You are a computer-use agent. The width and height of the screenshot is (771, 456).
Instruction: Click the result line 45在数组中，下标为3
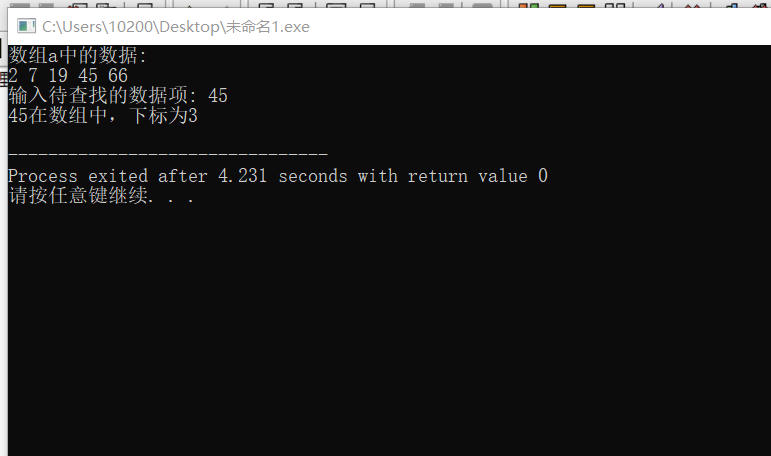(x=103, y=116)
